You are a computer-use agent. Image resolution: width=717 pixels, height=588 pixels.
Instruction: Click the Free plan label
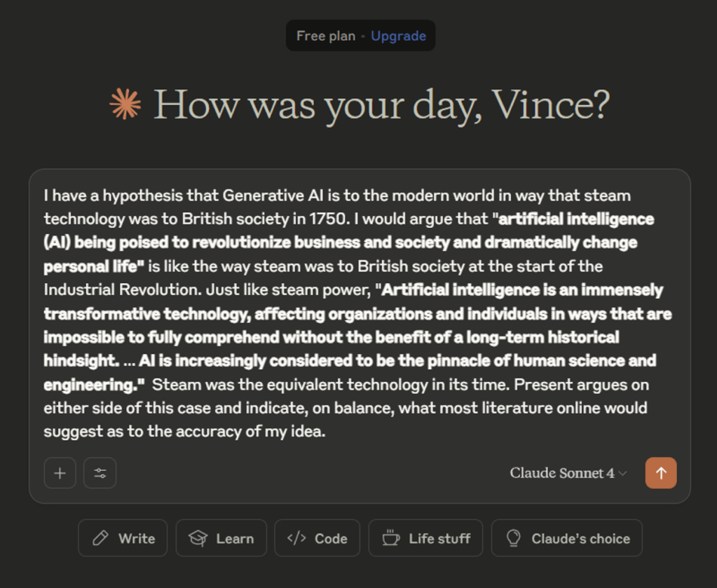pyautogui.click(x=325, y=36)
